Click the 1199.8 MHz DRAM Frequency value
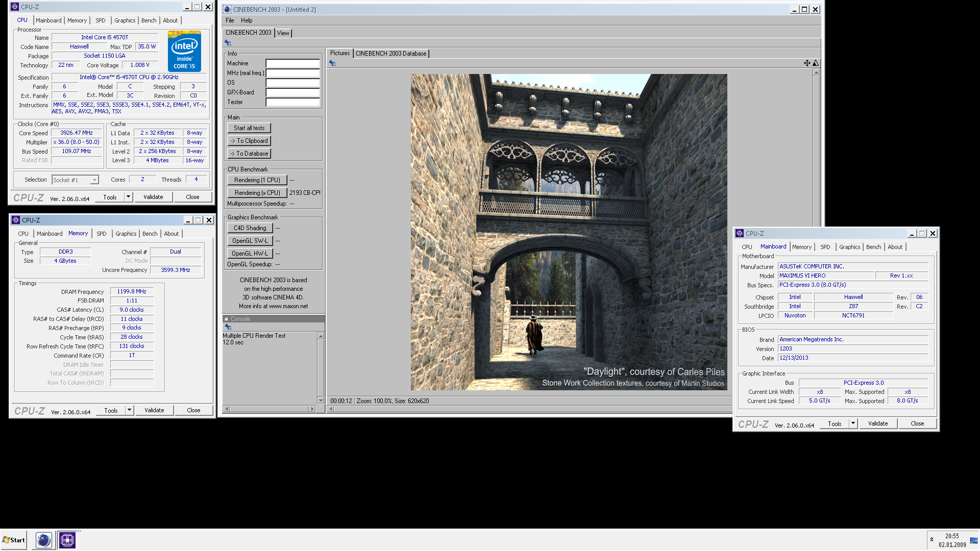 (x=132, y=292)
